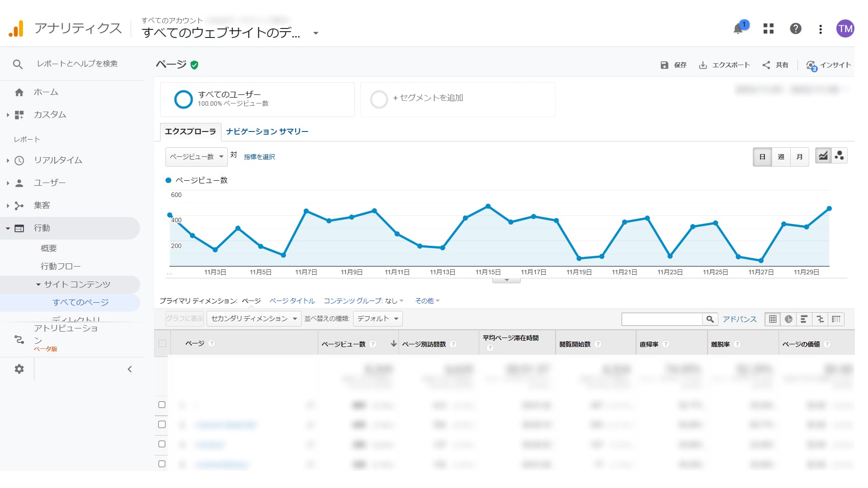Open the help question mark icon

click(x=796, y=29)
